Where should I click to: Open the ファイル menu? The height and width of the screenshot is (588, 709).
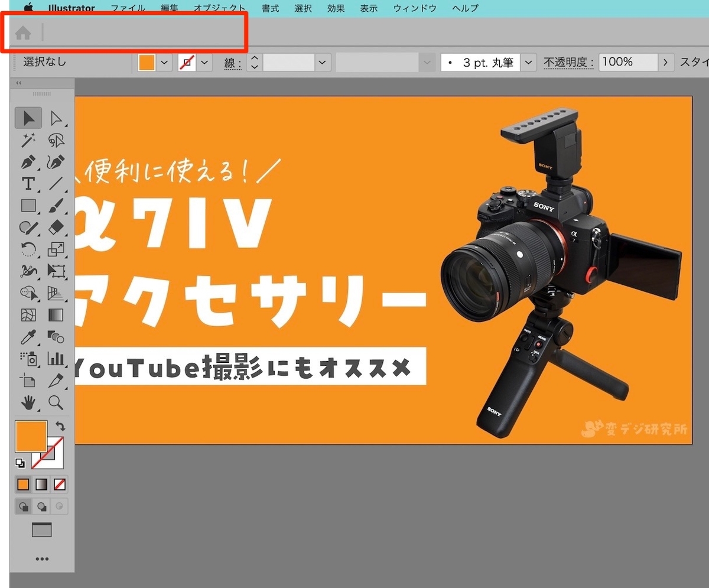coord(128,8)
